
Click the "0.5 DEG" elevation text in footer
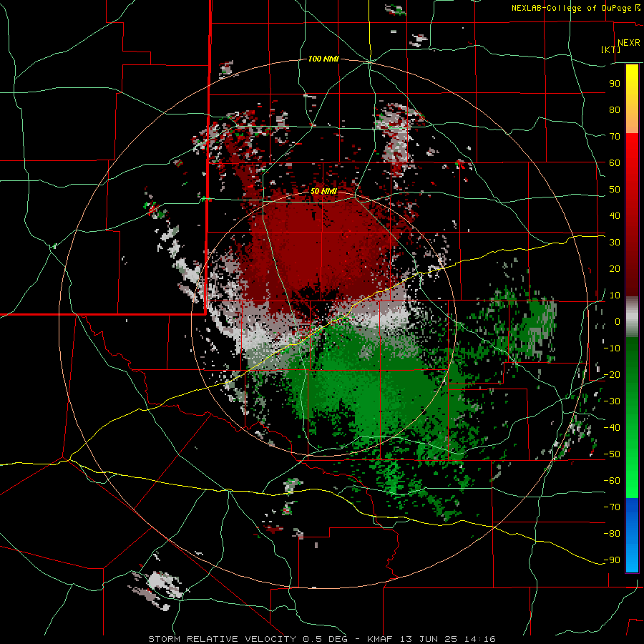point(326,639)
